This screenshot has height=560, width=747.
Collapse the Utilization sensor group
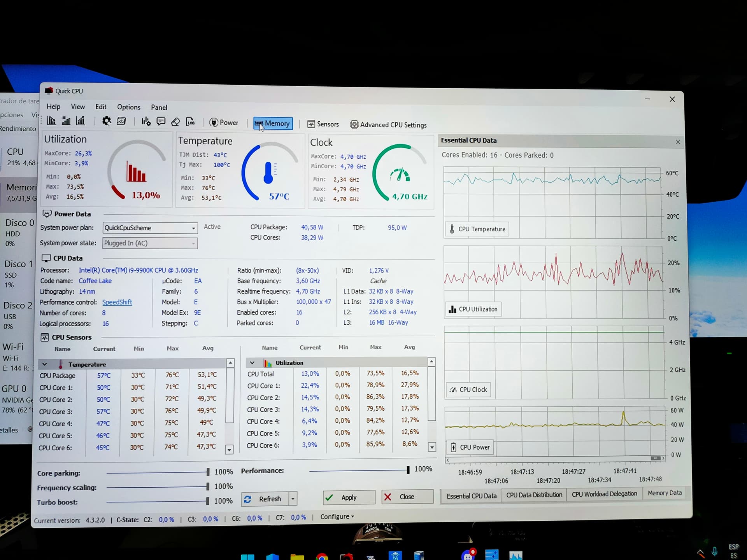pyautogui.click(x=252, y=363)
